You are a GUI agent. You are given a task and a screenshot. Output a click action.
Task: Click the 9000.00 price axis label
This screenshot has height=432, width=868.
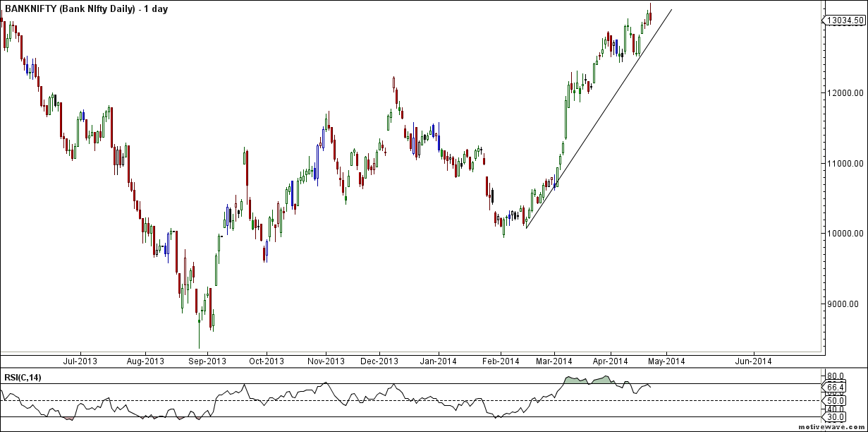pos(845,304)
